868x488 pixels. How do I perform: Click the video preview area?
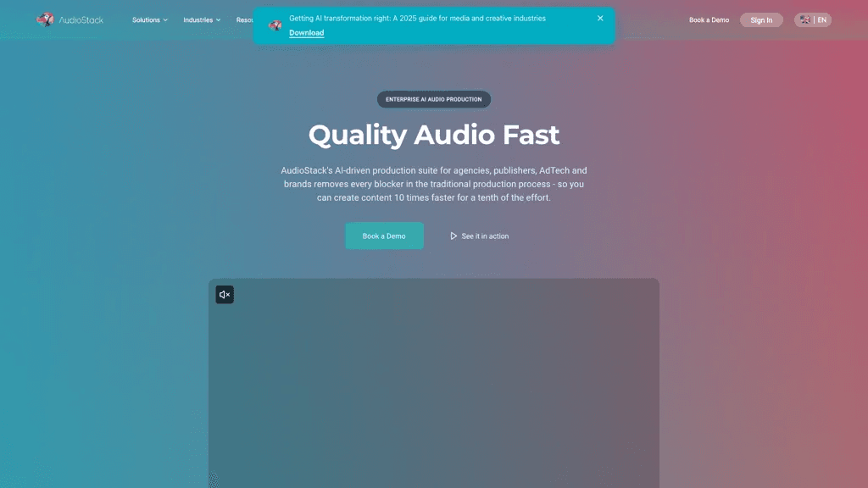[433, 383]
